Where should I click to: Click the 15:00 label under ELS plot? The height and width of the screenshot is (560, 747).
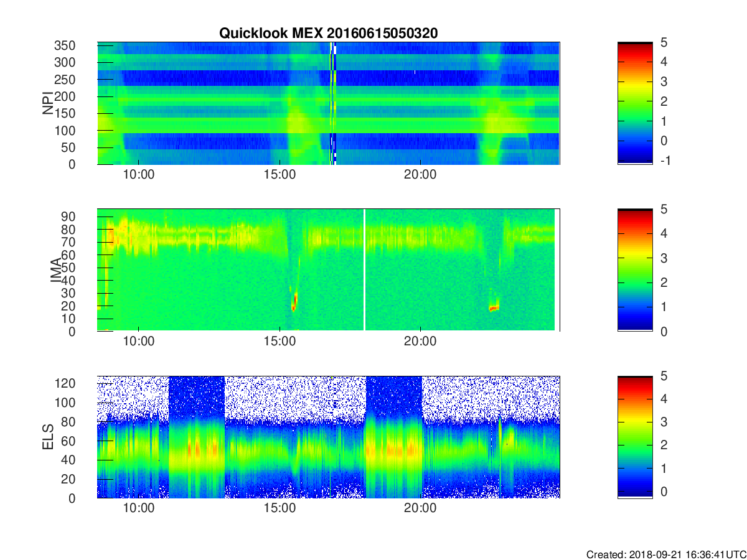tap(280, 509)
